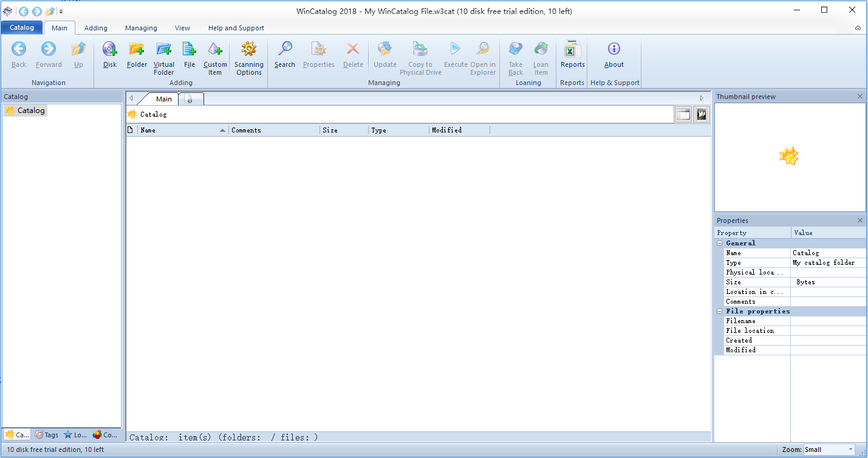Close the Properties panel
Viewport: 868px width, 458px height.
pos(859,220)
